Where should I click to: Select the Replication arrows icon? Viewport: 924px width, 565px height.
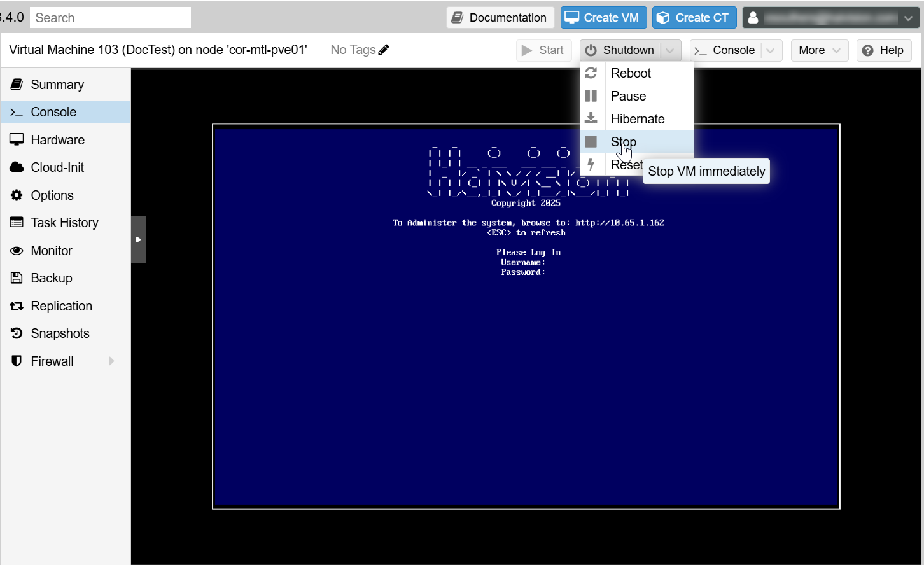17,306
